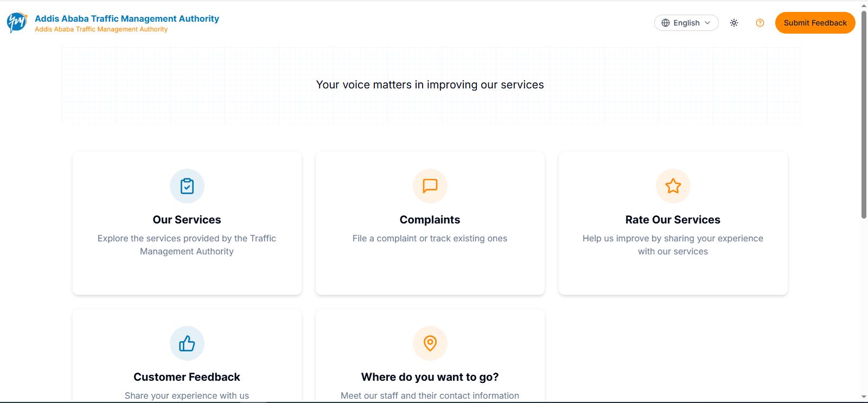This screenshot has width=868, height=403.
Task: Click the star icon for Rate Our Services
Action: point(673,186)
